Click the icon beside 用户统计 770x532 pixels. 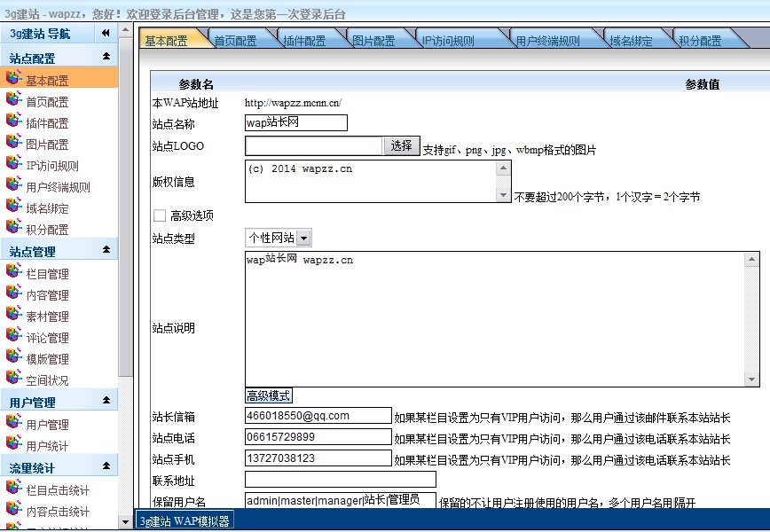click(x=13, y=445)
